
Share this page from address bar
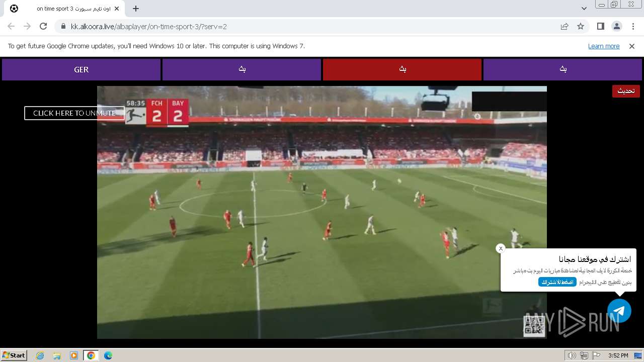click(565, 27)
